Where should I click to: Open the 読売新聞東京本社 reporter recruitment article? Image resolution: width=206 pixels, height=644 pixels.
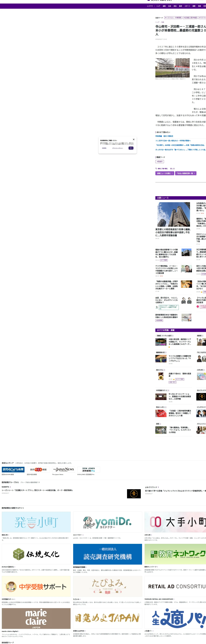(167, 316)
